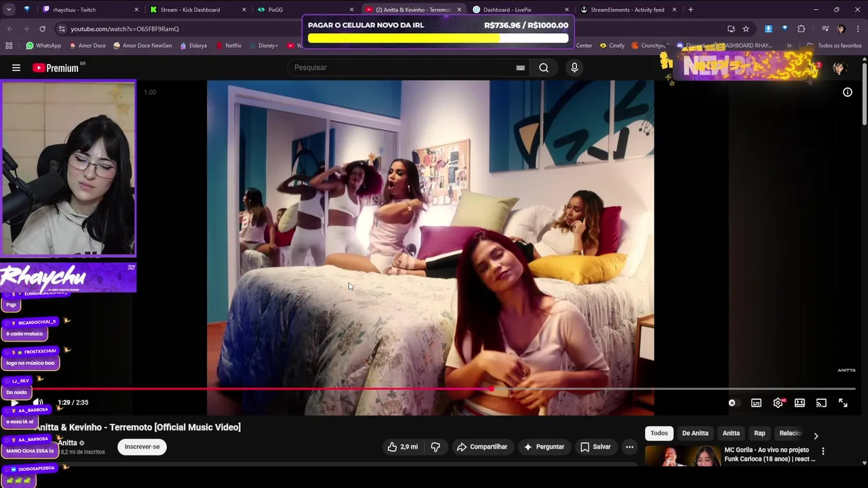
Task: Like the video with 2,9 mi likes
Action: pyautogui.click(x=402, y=447)
